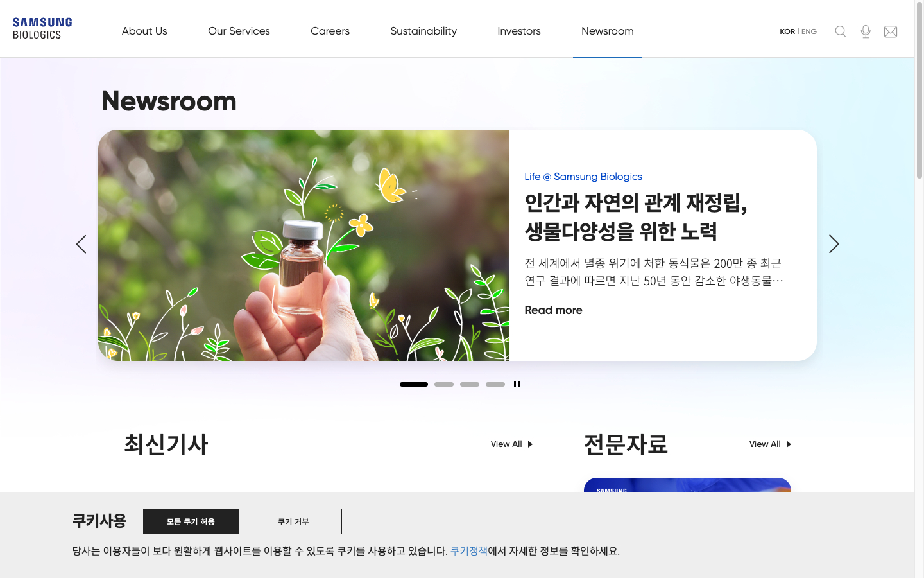
Task: Click the Newsroom page heading
Action: 169,101
